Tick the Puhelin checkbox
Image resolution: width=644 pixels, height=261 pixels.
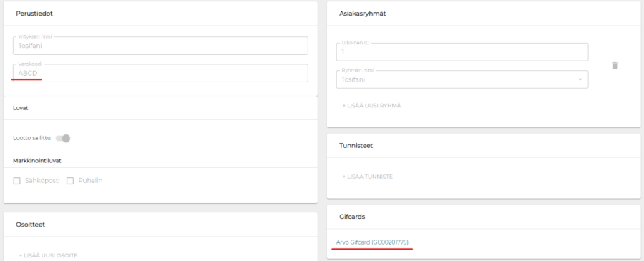click(x=70, y=181)
